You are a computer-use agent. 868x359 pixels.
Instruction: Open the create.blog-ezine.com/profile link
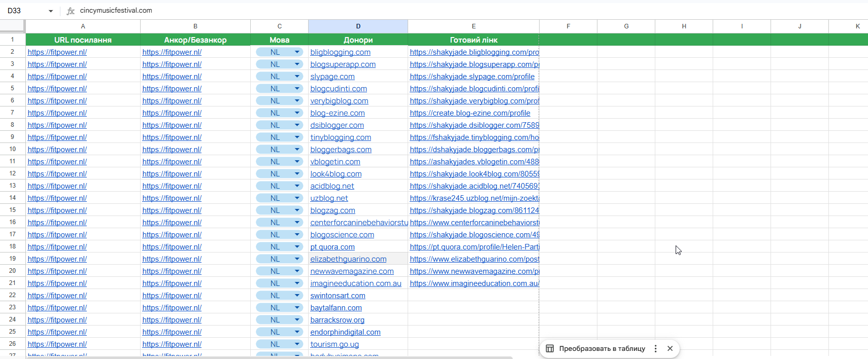coord(470,113)
